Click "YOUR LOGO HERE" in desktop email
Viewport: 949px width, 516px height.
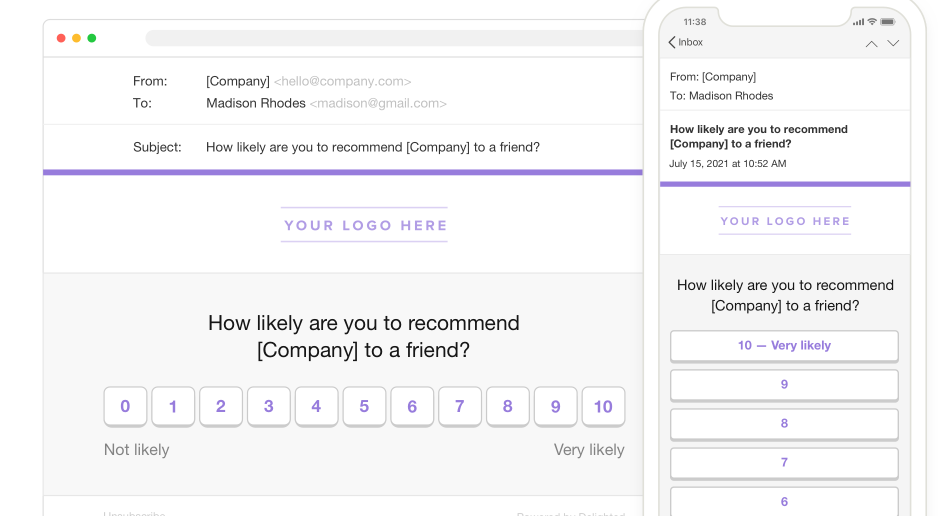(x=365, y=226)
